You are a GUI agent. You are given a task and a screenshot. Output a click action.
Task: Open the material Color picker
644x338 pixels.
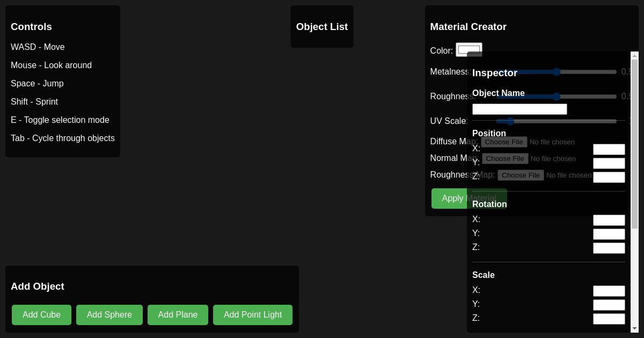469,49
